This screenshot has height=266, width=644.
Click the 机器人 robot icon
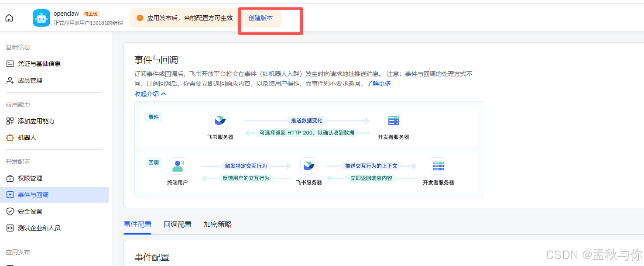10,137
